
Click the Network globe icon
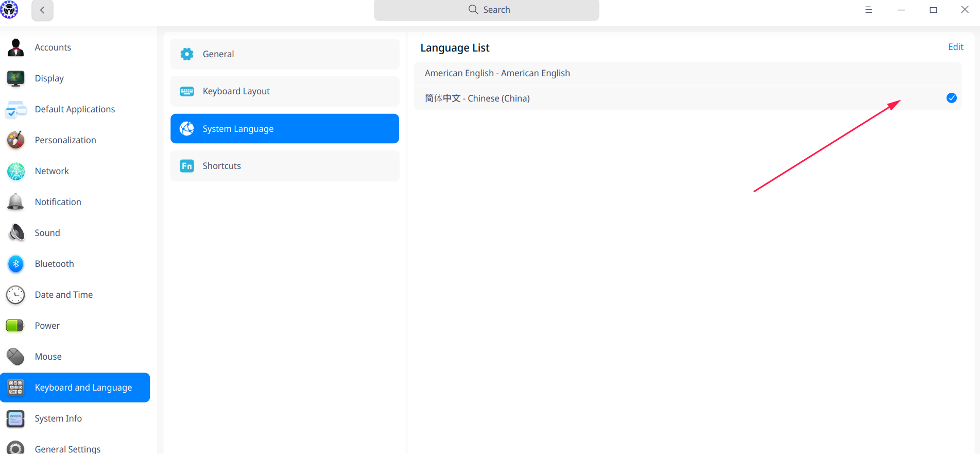(x=15, y=171)
